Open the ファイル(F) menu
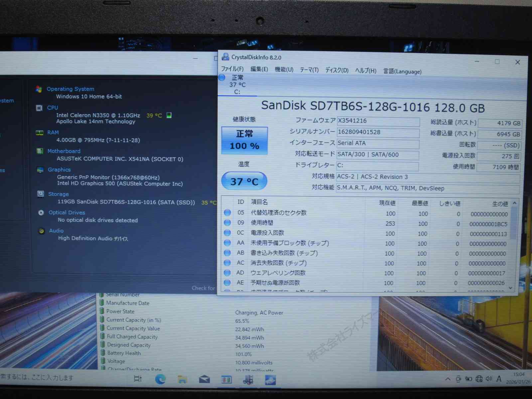The width and height of the screenshot is (532, 399). point(232,69)
